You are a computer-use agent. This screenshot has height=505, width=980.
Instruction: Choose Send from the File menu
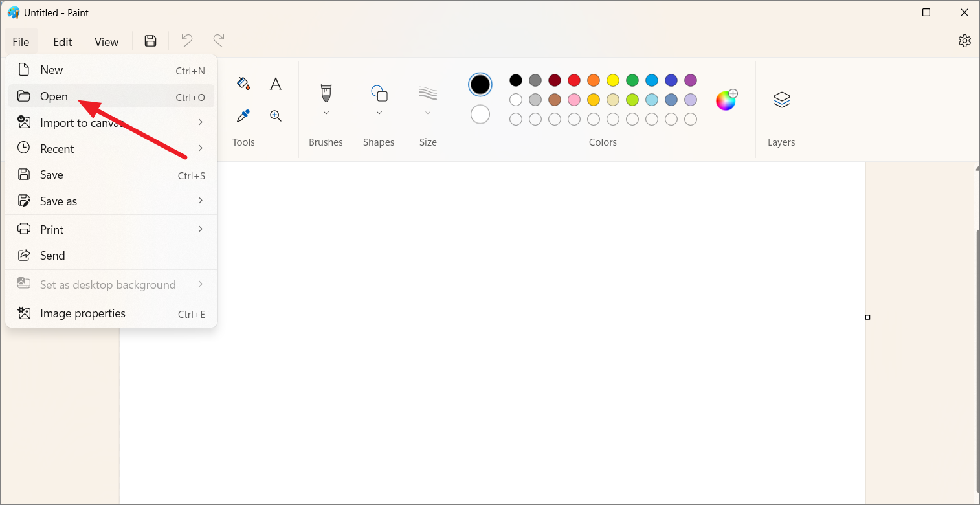pos(111,255)
